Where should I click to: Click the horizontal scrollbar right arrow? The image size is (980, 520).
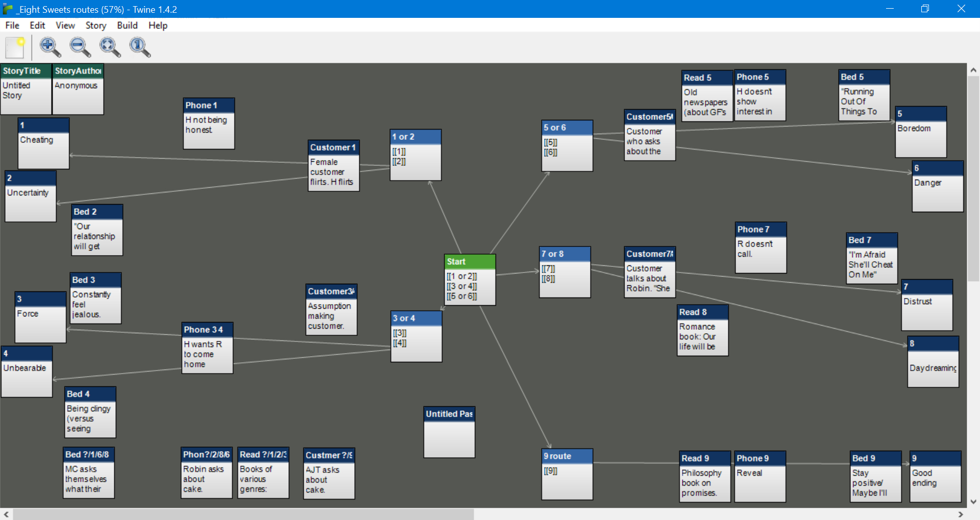pyautogui.click(x=961, y=514)
